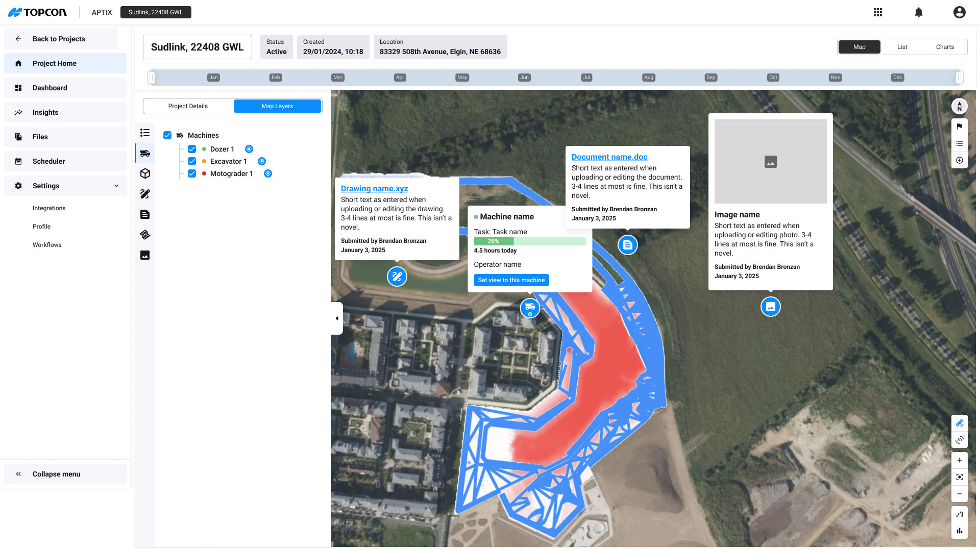Collapse the side panel arrow handle
Image resolution: width=980 pixels, height=551 pixels.
[337, 318]
